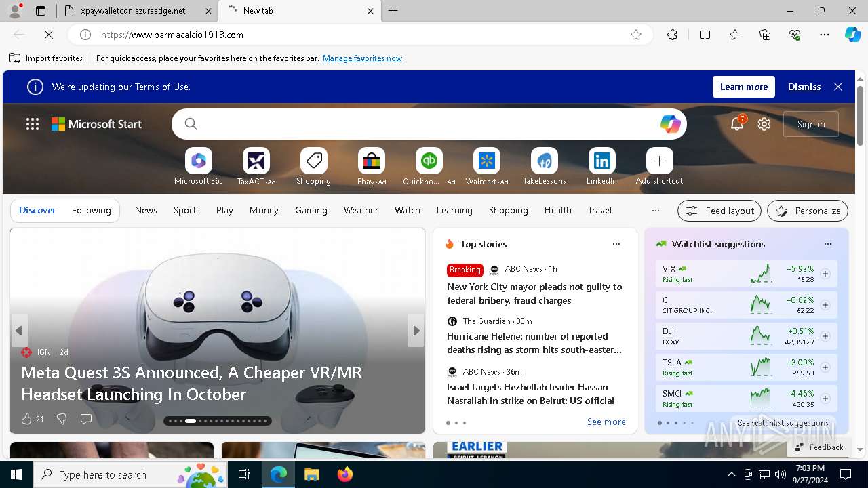Dislike the Meta Quest 3S article
Viewport: 868px width, 488px height.
62,419
